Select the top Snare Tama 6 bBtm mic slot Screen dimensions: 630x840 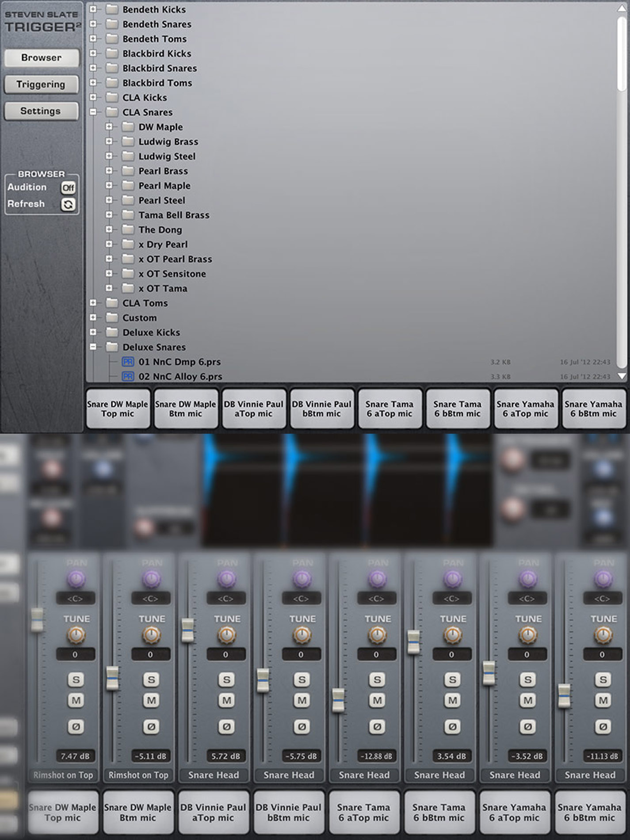(458, 409)
